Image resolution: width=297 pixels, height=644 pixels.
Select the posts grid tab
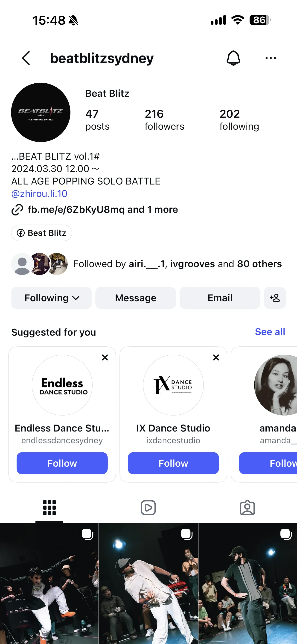[49, 508]
